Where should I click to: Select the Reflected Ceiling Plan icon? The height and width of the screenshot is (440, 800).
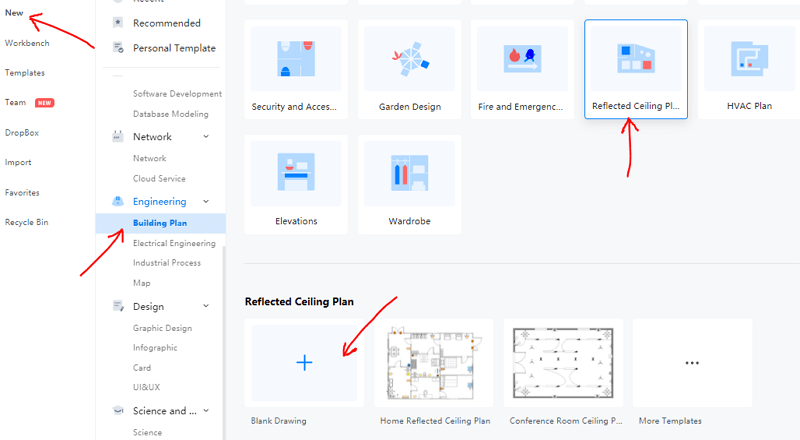tap(636, 58)
